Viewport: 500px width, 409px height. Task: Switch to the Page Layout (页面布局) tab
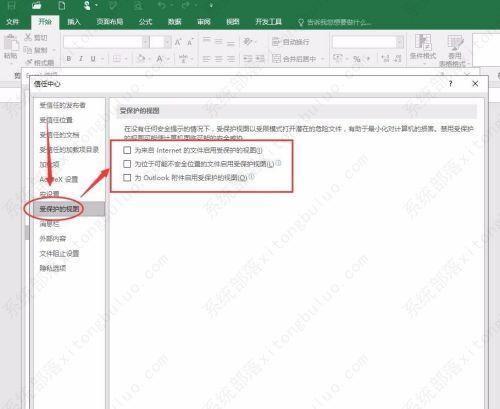point(110,22)
